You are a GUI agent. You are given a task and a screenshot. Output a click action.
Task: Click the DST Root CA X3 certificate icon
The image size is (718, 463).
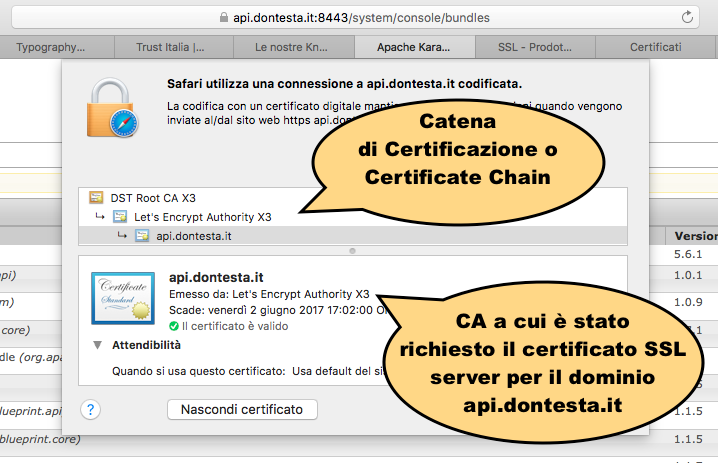(x=96, y=197)
